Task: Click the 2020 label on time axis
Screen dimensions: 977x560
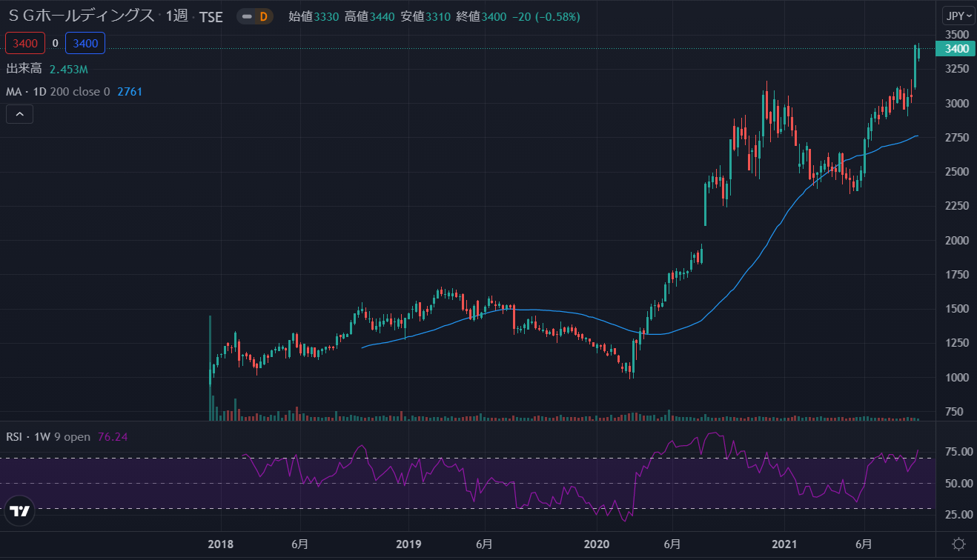Action: point(597,544)
